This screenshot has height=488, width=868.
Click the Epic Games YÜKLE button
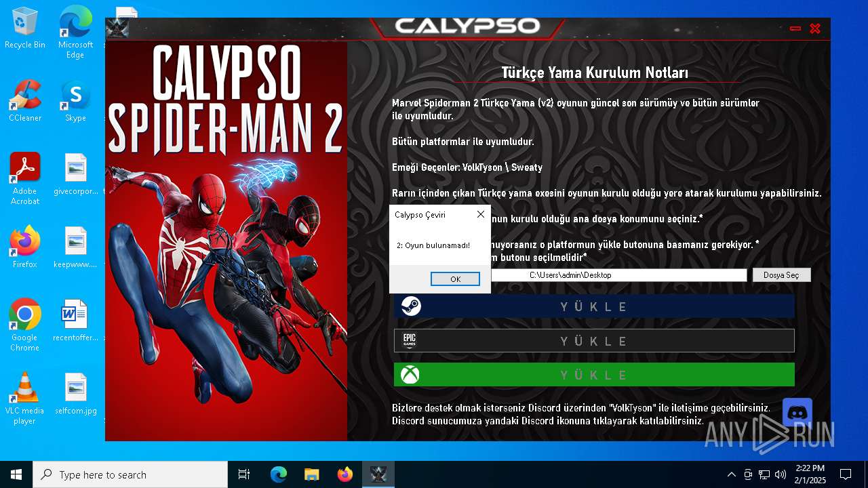point(594,341)
